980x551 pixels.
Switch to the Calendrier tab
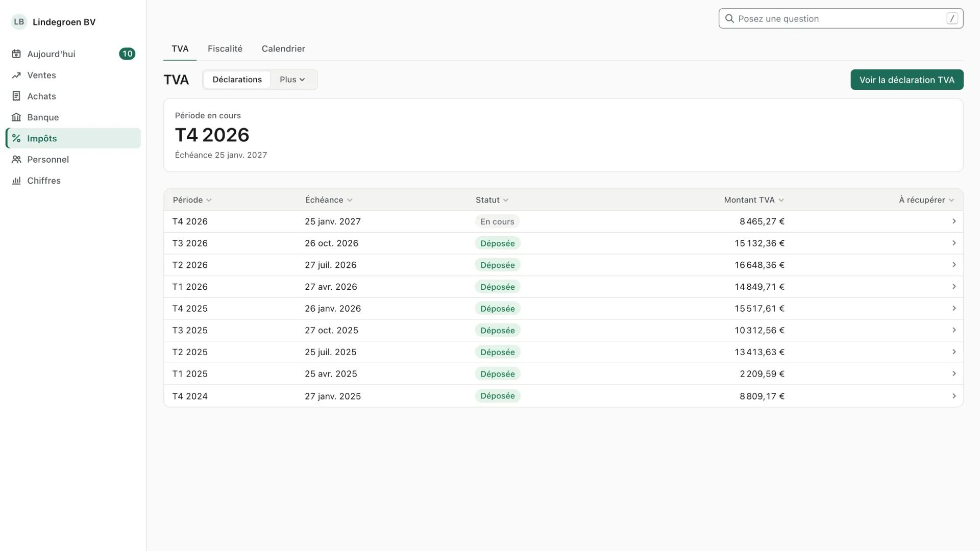[283, 49]
